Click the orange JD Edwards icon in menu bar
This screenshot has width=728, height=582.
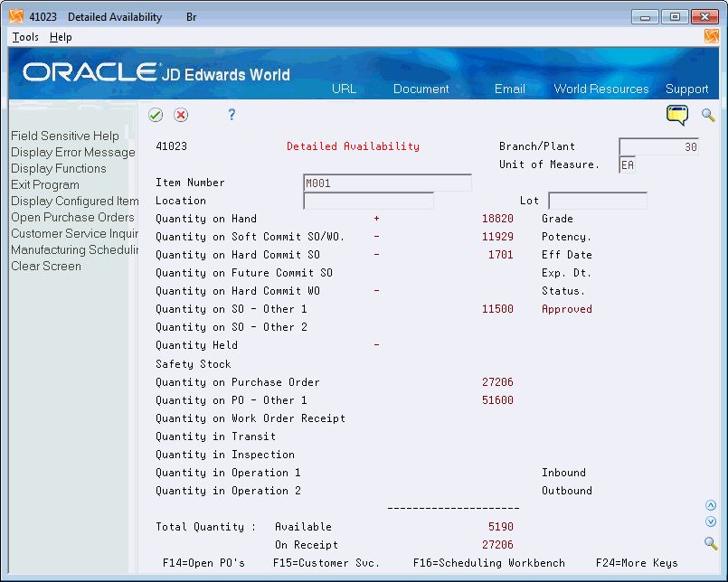(x=711, y=36)
